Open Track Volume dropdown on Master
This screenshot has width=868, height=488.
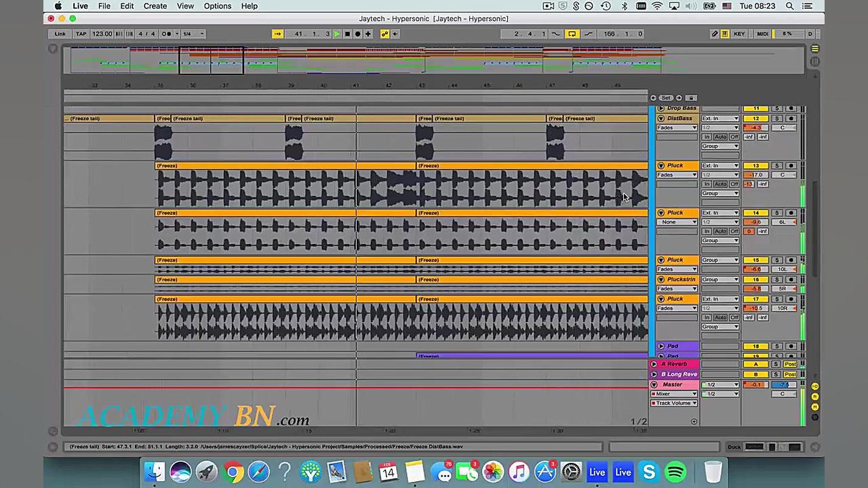point(674,403)
